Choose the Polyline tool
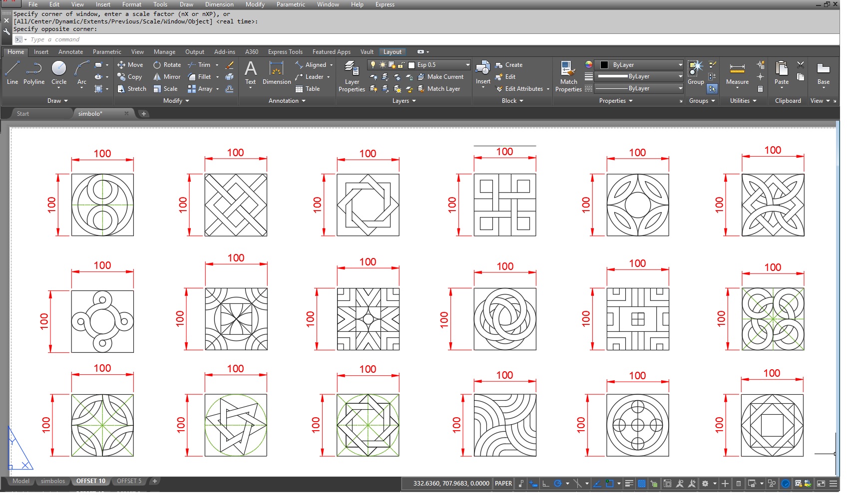 point(34,72)
